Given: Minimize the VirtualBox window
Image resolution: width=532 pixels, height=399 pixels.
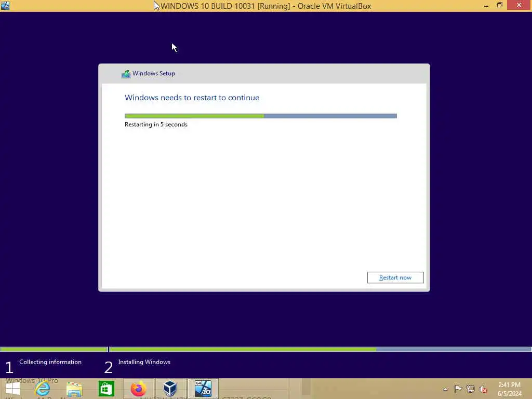Looking at the screenshot, I should click(x=486, y=6).
